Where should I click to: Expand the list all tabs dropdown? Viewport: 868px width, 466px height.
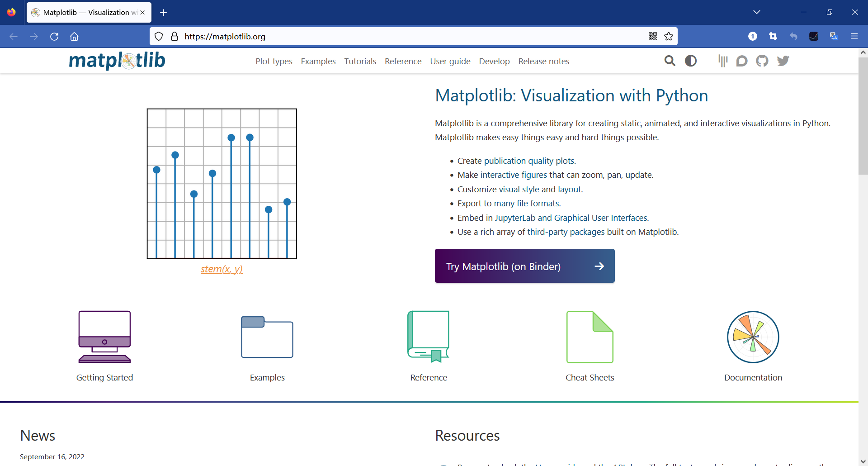[x=757, y=12]
